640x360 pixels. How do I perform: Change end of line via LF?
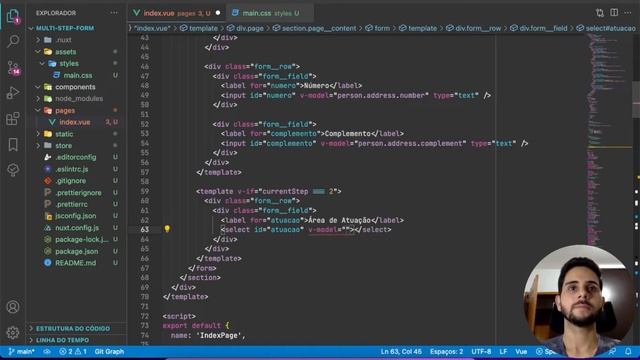[503, 351]
